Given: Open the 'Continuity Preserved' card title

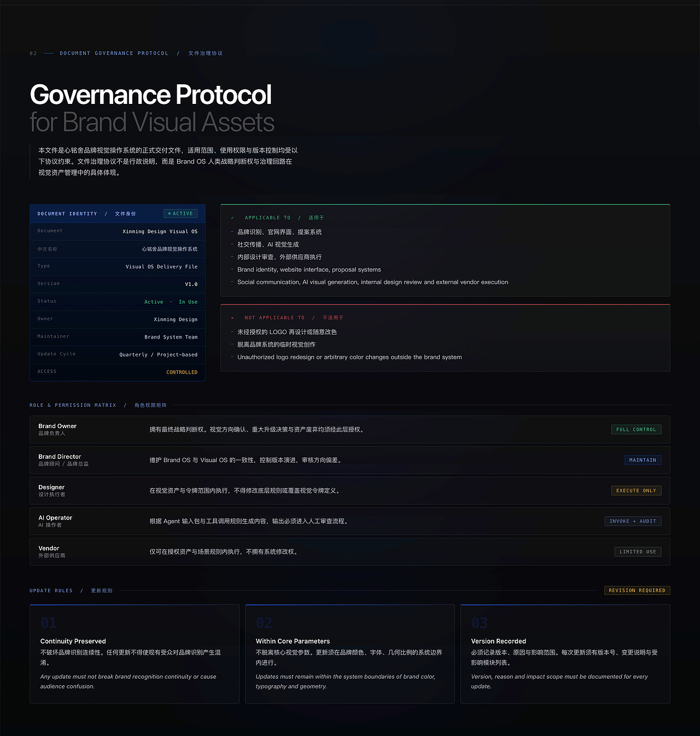Looking at the screenshot, I should pos(73,641).
